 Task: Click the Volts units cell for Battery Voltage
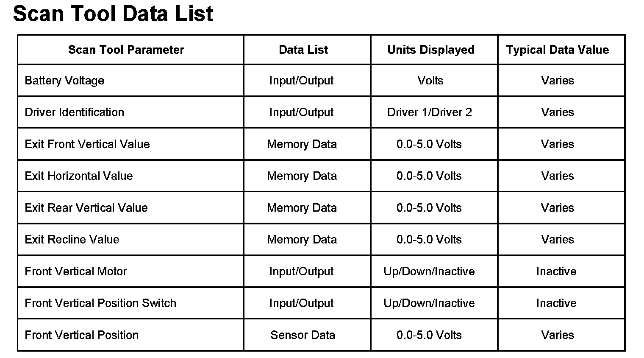[430, 81]
